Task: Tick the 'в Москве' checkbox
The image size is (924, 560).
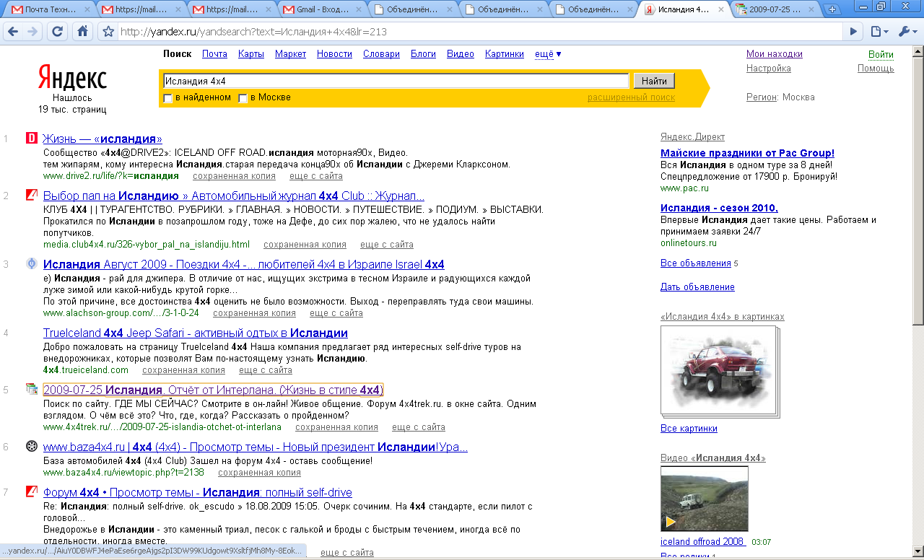Action: 243,98
